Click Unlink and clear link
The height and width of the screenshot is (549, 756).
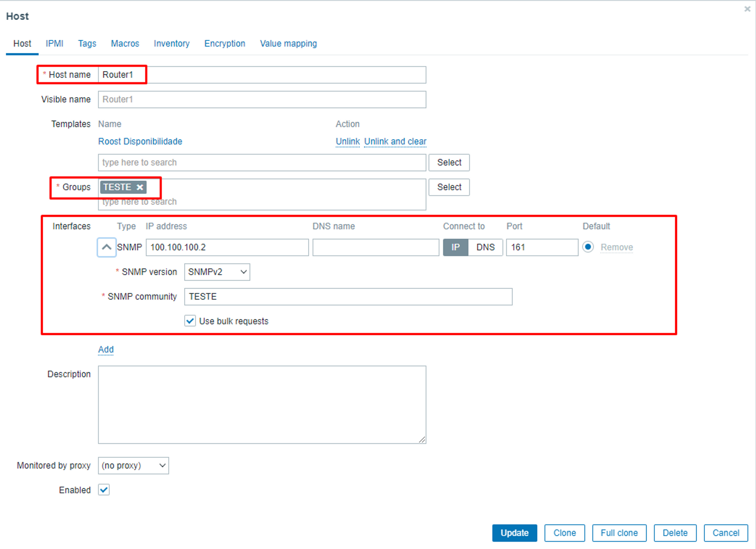(x=395, y=141)
